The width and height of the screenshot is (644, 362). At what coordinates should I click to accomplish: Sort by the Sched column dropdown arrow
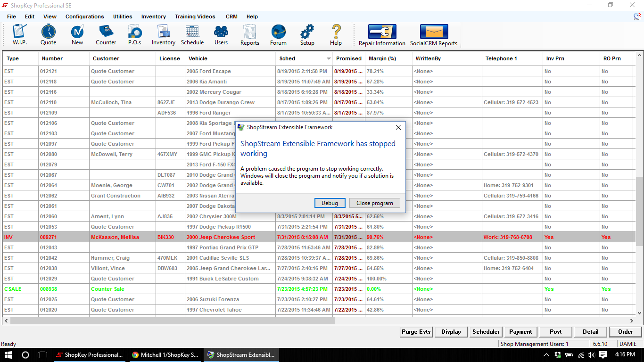point(329,59)
